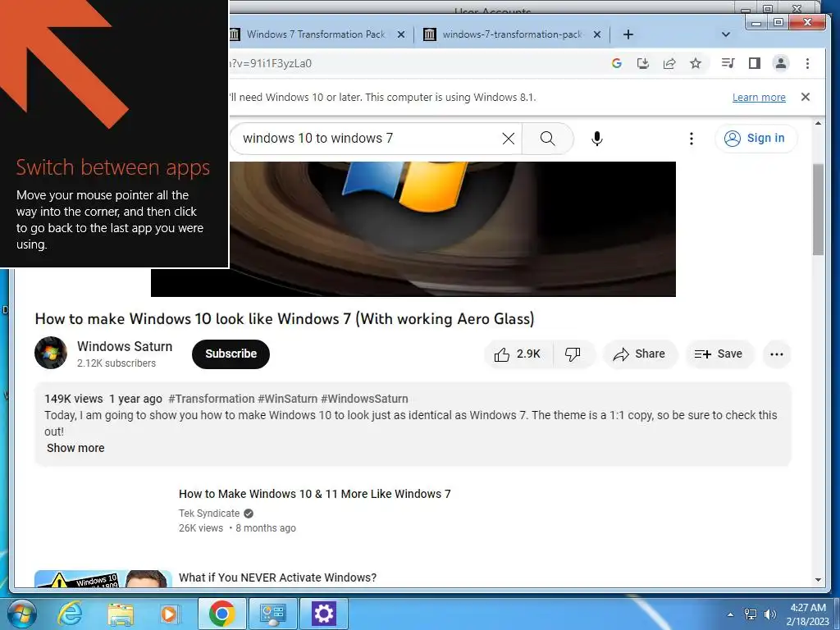Open Learn more link in infobar

coord(759,97)
